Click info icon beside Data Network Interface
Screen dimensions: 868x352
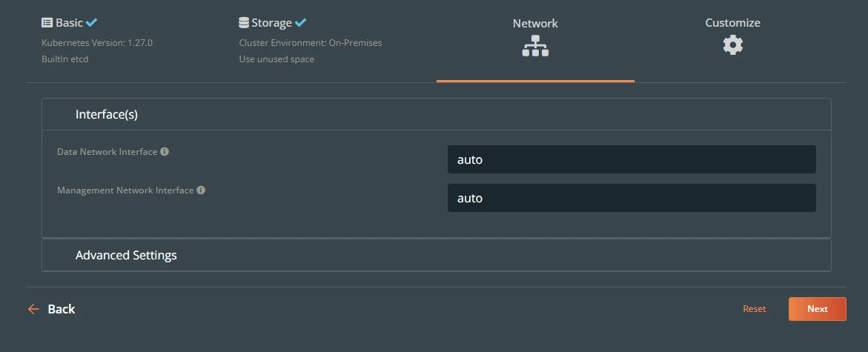point(165,151)
